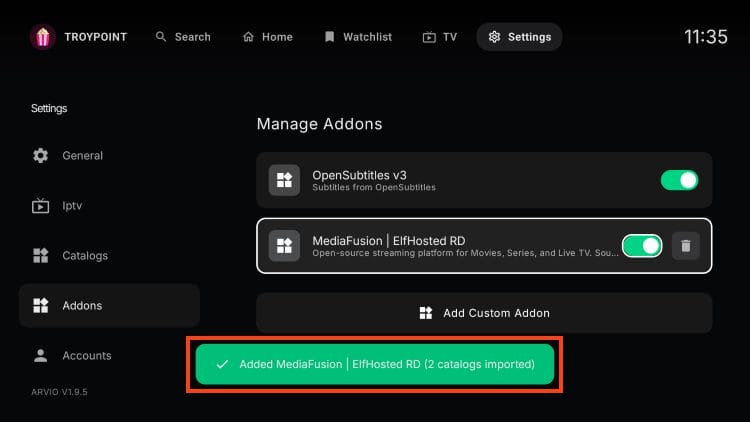
Task: Click the Catalogs grid icon
Action: coord(41,255)
